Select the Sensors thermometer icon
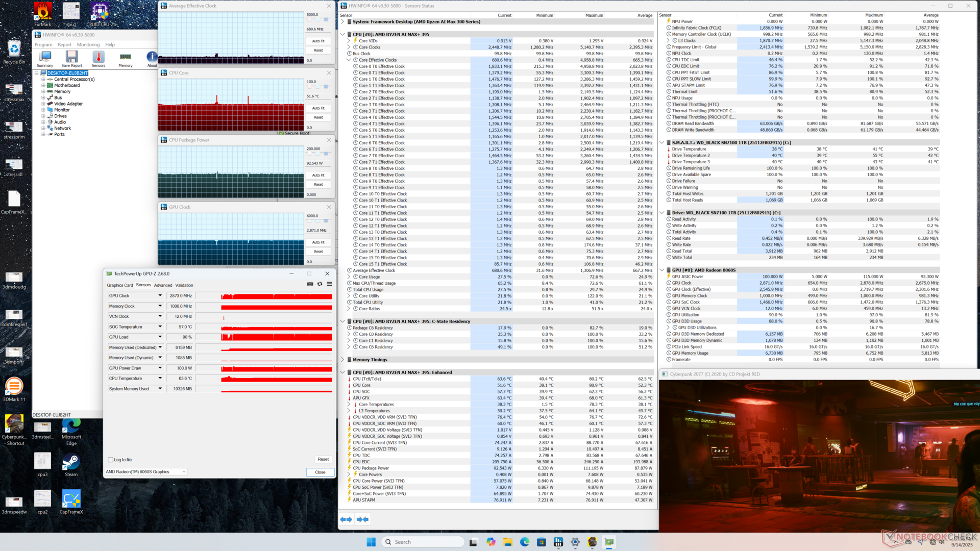This screenshot has height=551, width=980. (99, 58)
